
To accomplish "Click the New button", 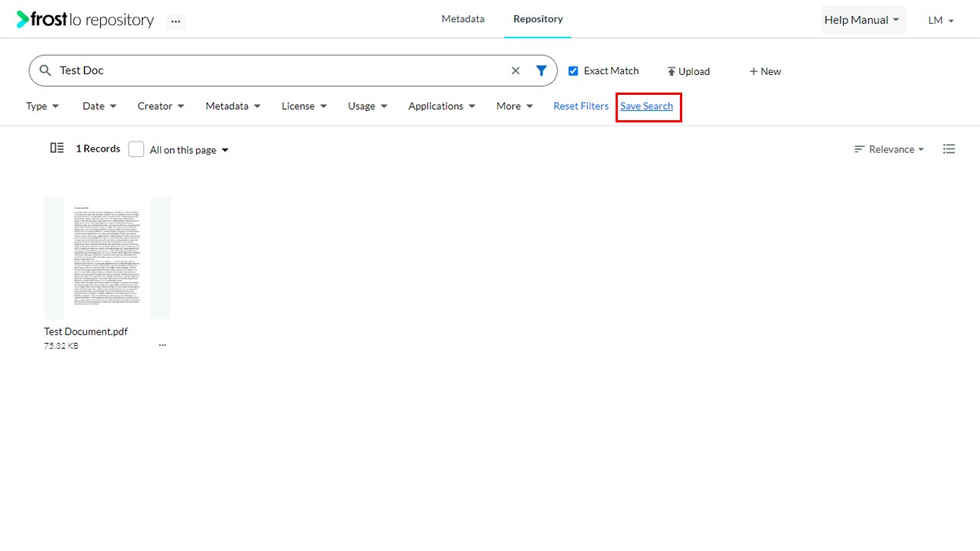I will [765, 71].
